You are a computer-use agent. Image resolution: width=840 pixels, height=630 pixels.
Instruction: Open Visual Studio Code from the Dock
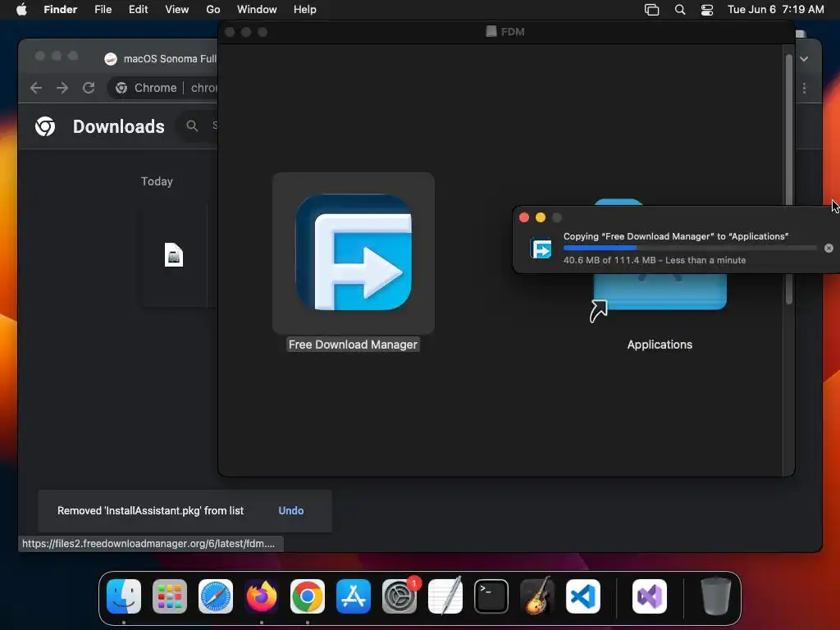tap(583, 596)
